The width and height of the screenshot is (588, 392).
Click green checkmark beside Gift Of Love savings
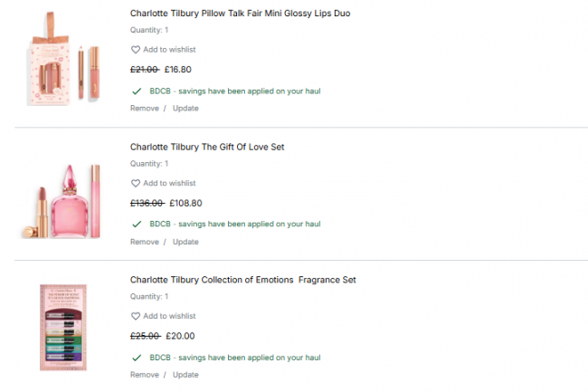tap(137, 224)
